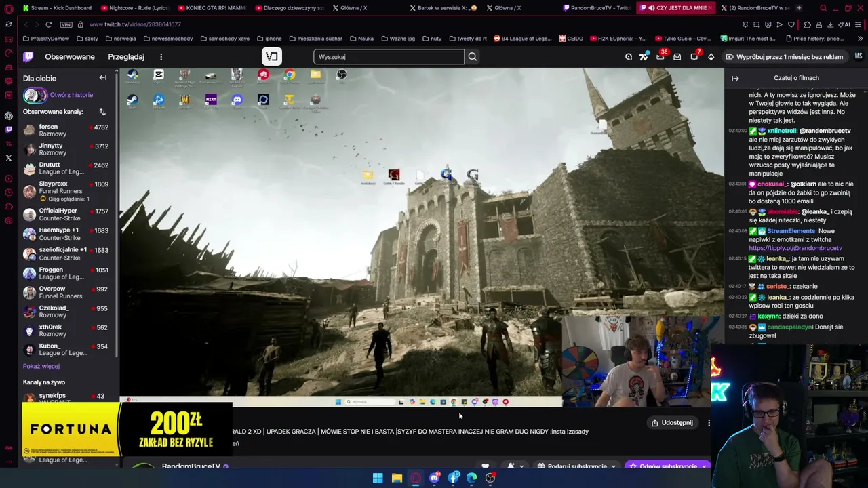Open a new browser tab with plus button
868x488 pixels.
799,8
